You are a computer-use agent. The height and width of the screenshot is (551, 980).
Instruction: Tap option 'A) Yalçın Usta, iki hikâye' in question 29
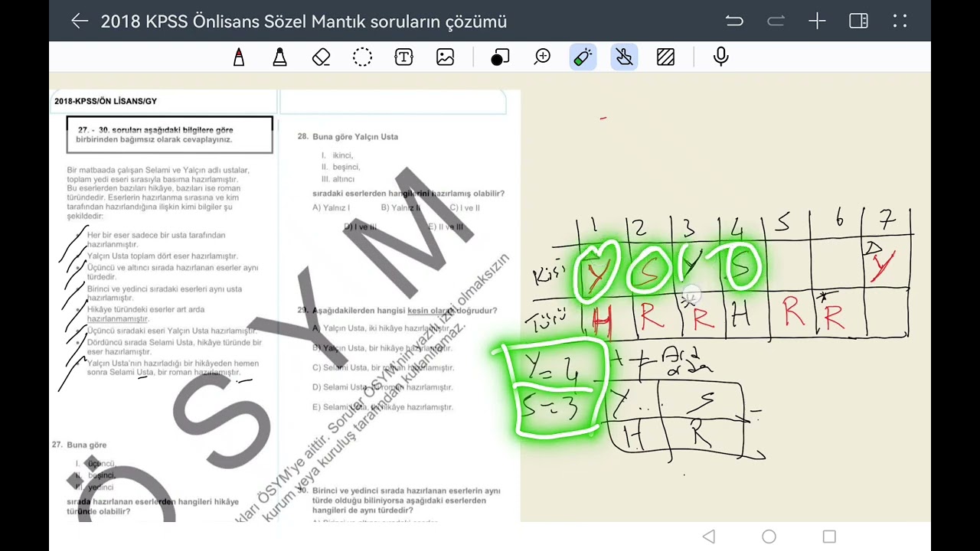pyautogui.click(x=382, y=328)
